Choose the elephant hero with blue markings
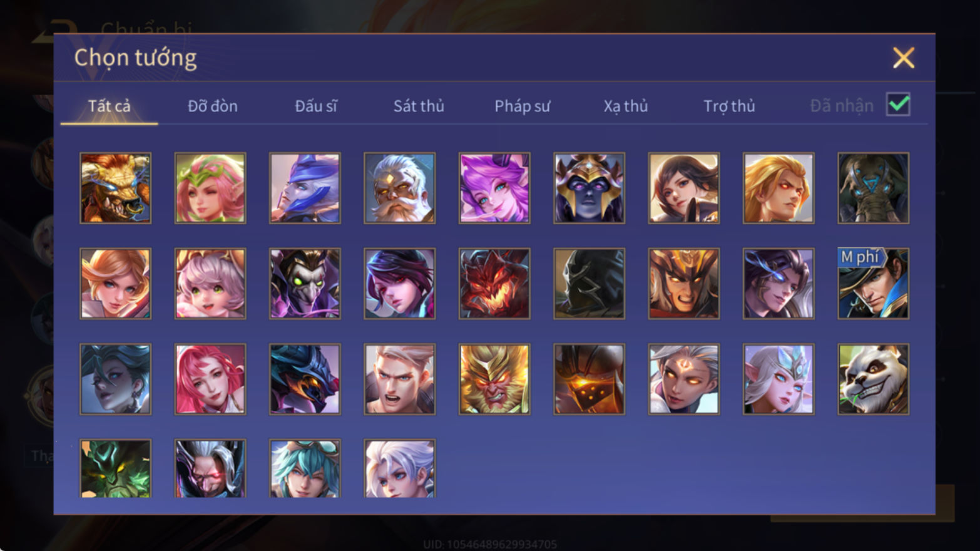Image resolution: width=980 pixels, height=551 pixels. pos(873,188)
